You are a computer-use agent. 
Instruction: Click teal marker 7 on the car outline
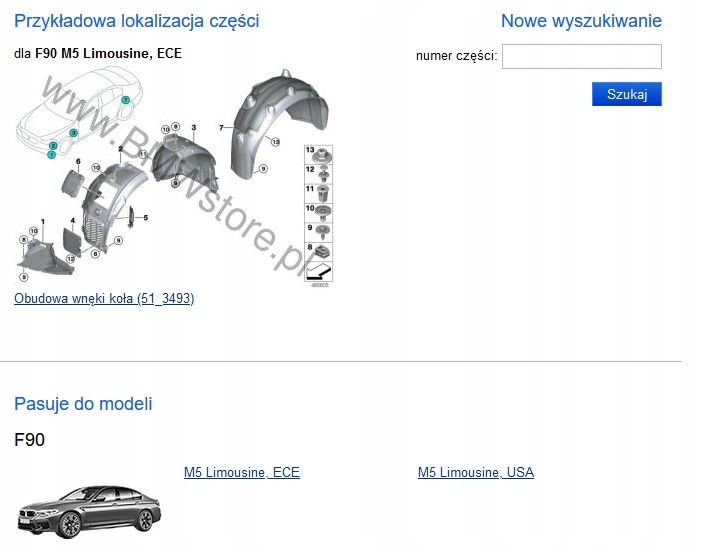125,100
